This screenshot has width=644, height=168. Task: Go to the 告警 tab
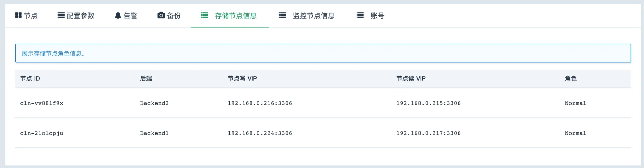(126, 16)
